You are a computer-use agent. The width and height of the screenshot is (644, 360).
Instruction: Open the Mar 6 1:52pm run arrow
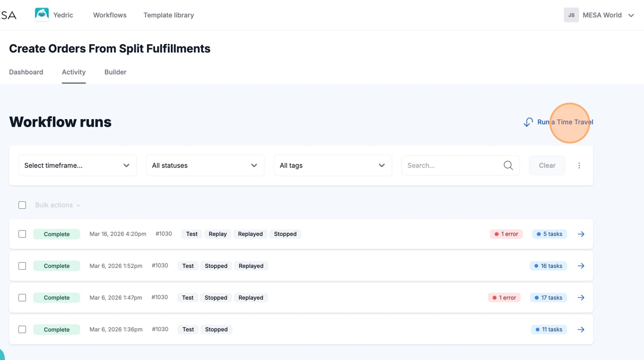tap(581, 266)
